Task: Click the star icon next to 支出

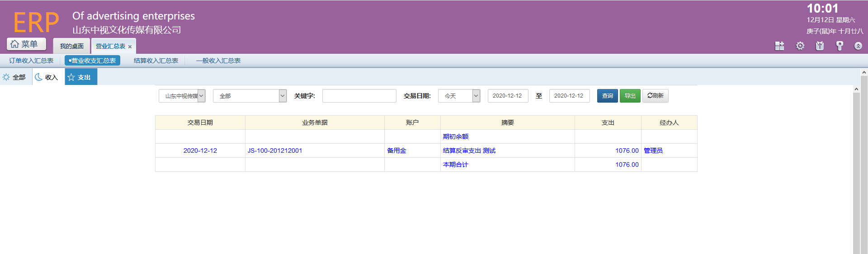Action: [x=71, y=77]
